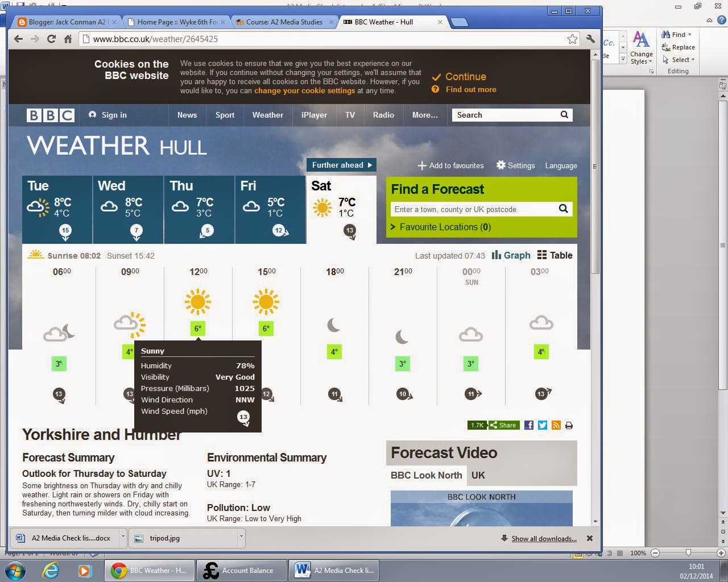Switch to the Course: A2 Media Studies tab

pyautogui.click(x=284, y=22)
